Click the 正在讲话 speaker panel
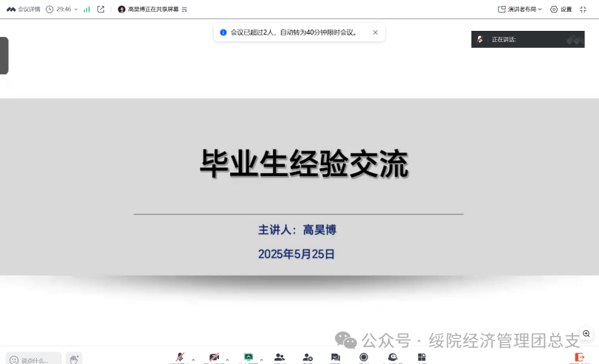 coord(527,40)
